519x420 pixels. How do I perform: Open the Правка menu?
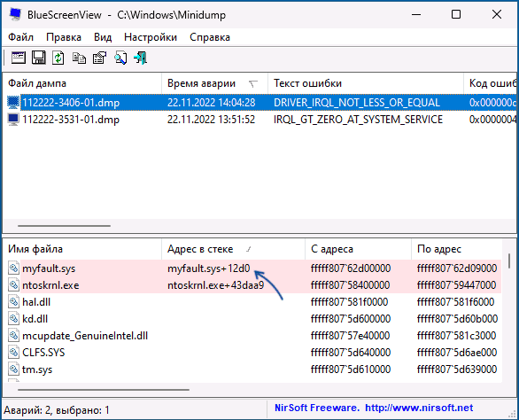pyautogui.click(x=64, y=37)
